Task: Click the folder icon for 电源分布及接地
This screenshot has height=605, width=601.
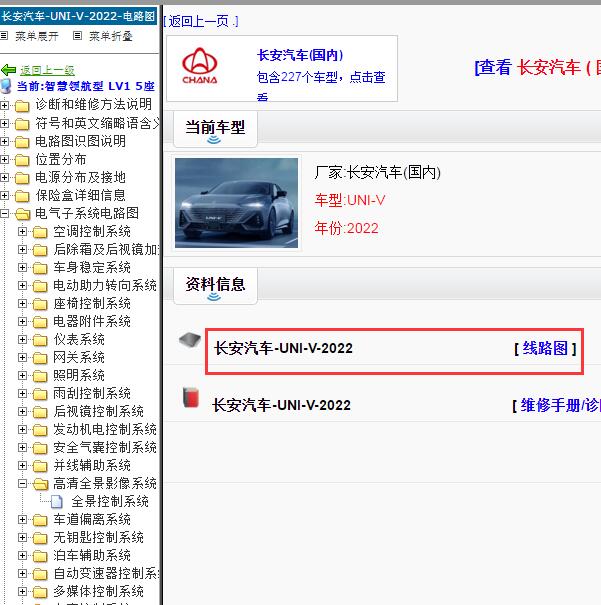Action: (x=22, y=178)
